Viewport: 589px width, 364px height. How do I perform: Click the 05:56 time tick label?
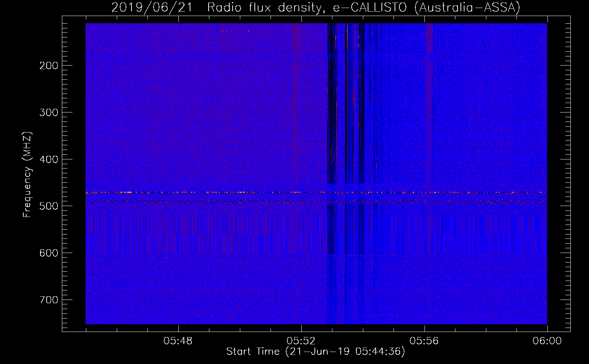click(x=424, y=341)
